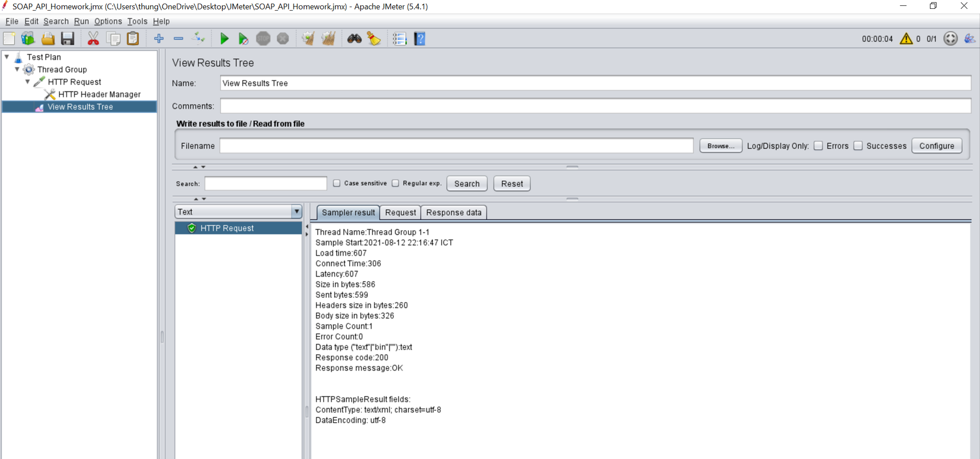Collapse the HTTP Request tree node

point(28,82)
